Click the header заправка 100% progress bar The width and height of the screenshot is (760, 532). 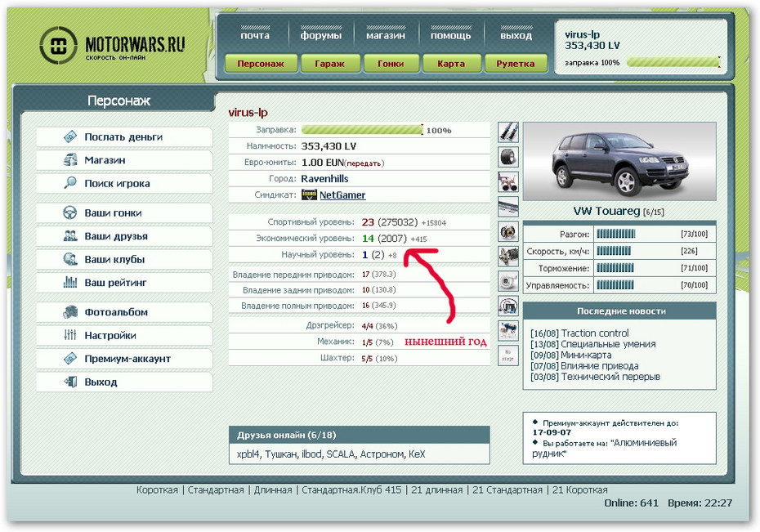tap(673, 62)
